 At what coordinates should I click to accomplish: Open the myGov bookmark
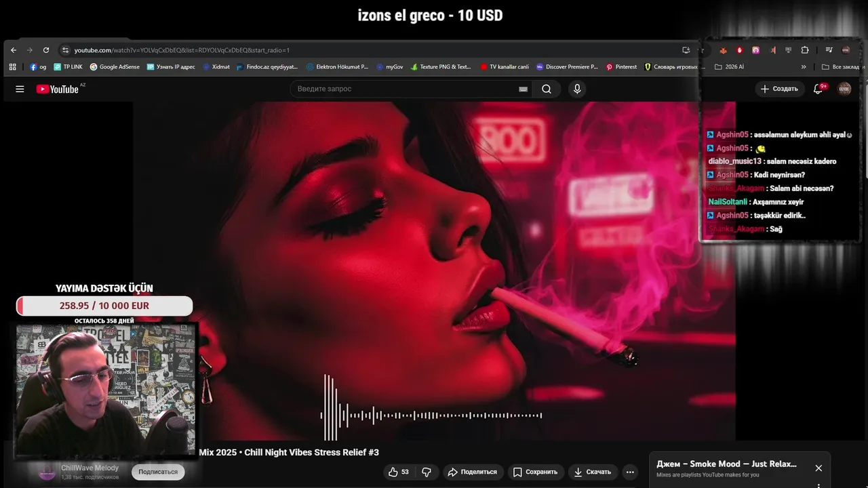(x=389, y=67)
